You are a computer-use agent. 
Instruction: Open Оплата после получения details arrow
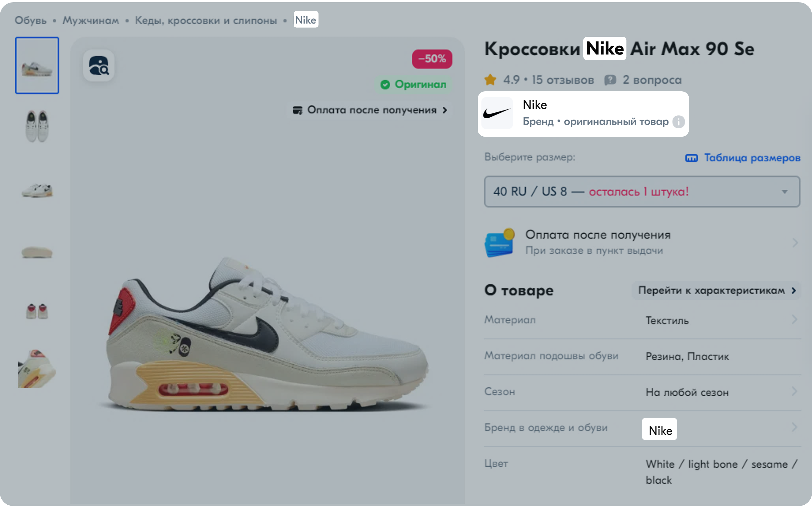795,242
